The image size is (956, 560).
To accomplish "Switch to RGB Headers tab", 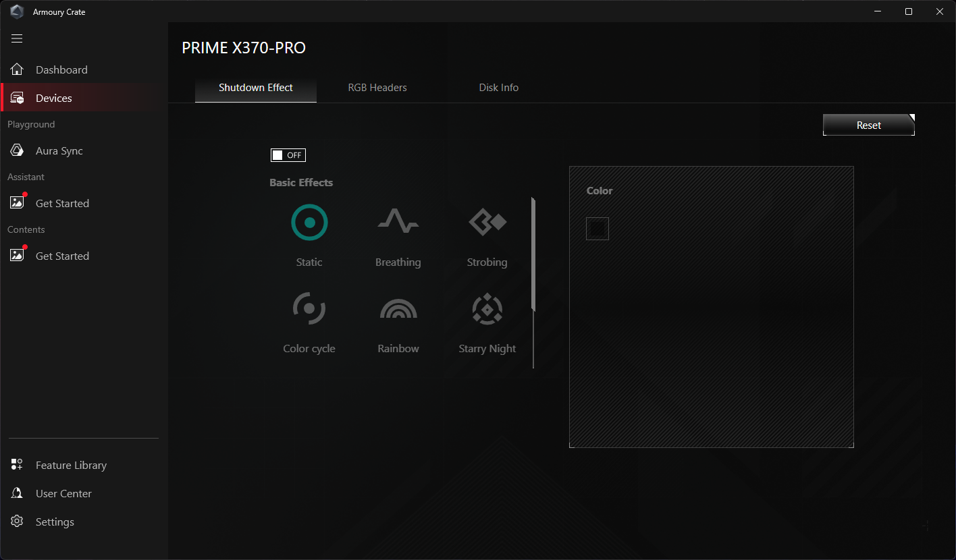I will [x=377, y=88].
